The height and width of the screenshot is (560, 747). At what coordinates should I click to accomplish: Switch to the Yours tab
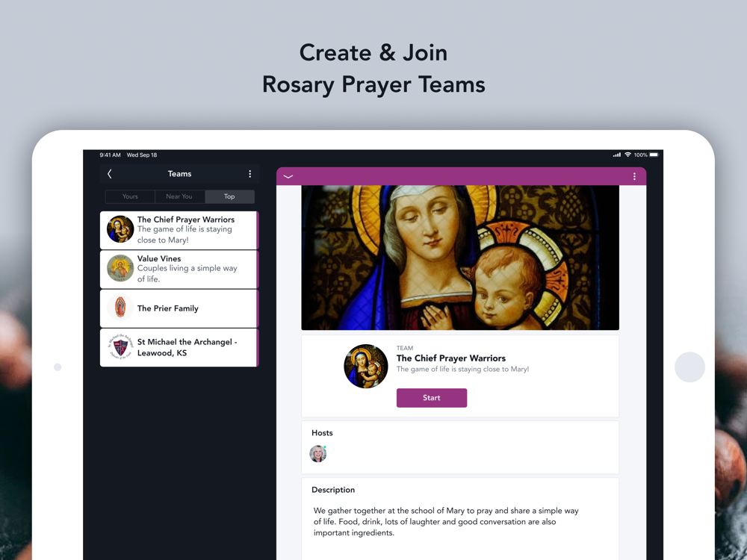click(130, 196)
